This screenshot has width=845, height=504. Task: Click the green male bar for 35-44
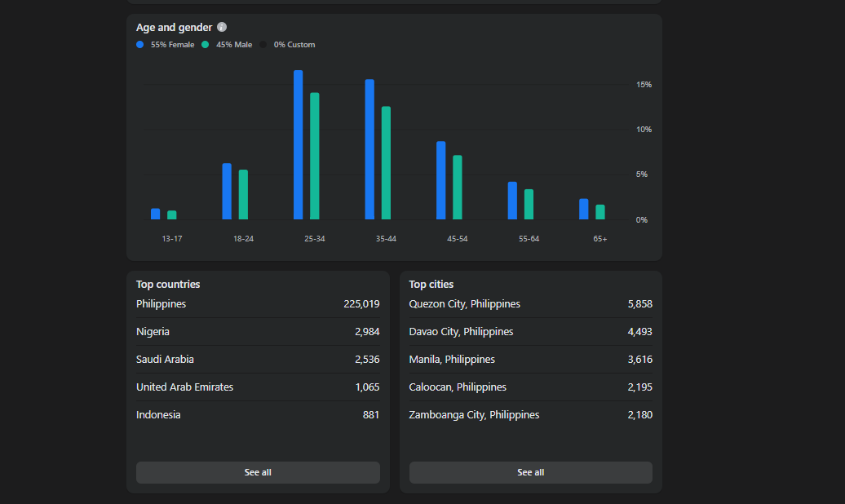point(386,163)
